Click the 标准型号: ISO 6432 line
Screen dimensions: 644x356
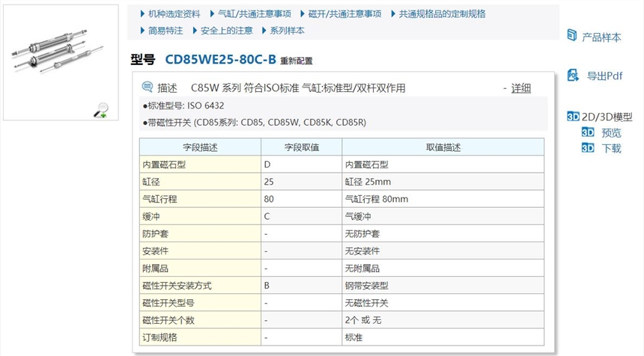point(183,105)
